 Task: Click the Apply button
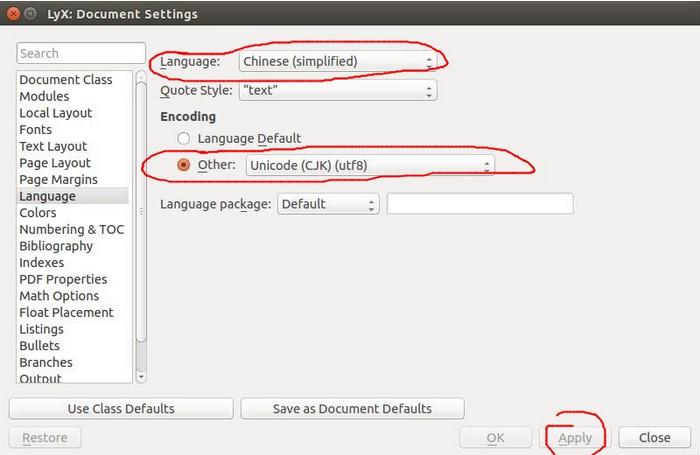click(x=575, y=438)
